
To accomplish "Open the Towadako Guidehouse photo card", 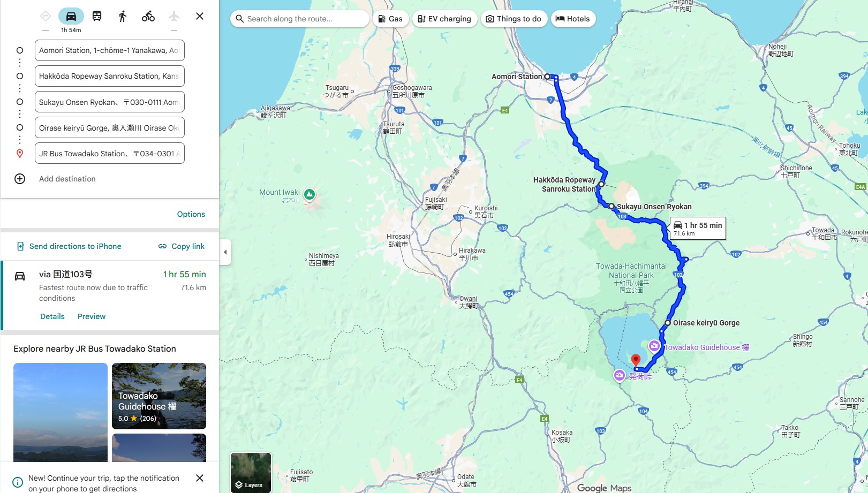I will 159,396.
